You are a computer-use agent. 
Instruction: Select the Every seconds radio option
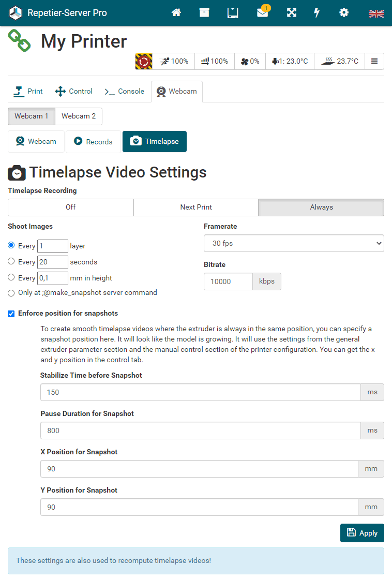tap(11, 261)
